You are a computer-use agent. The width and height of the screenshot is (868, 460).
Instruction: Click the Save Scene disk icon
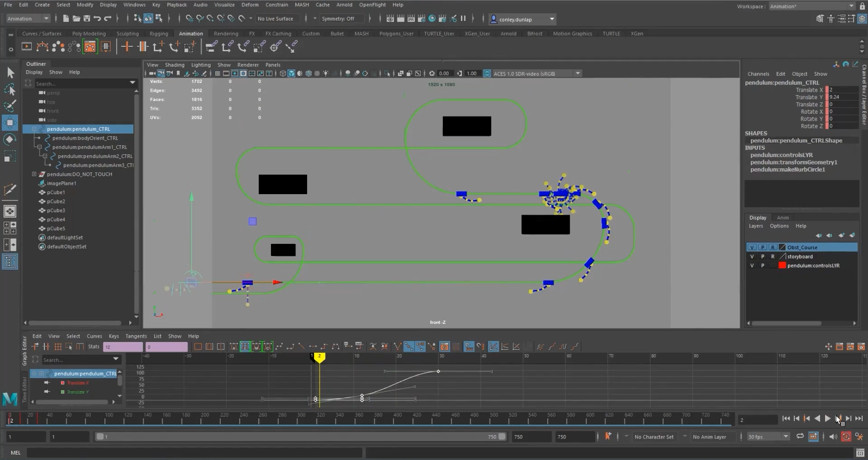(86, 19)
